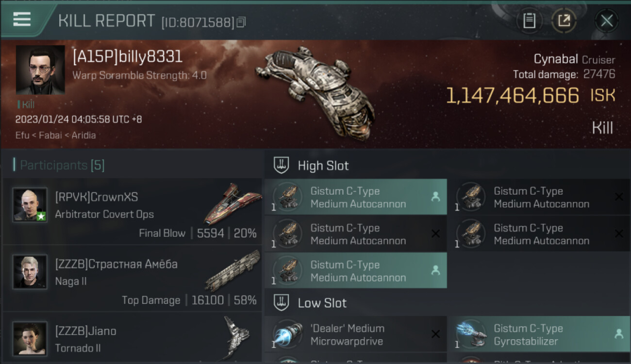Open billy8331's character portrait

[x=40, y=69]
